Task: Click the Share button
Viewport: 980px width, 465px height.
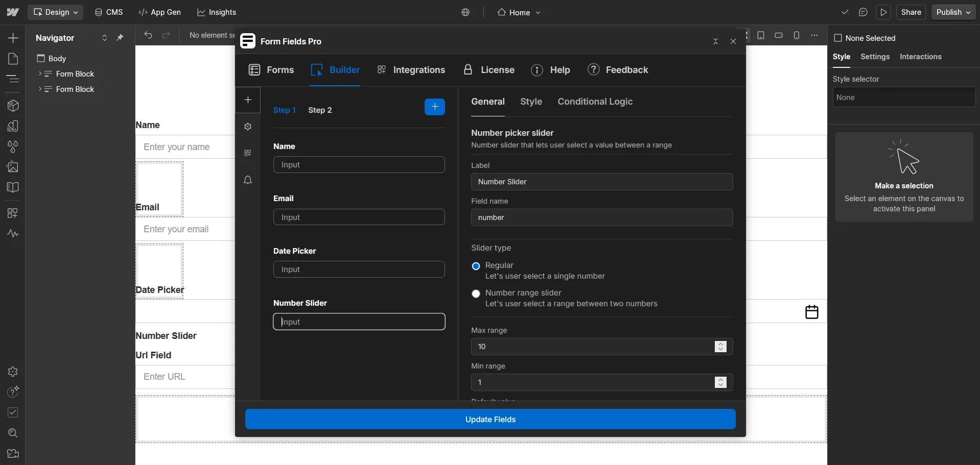Action: click(x=911, y=12)
